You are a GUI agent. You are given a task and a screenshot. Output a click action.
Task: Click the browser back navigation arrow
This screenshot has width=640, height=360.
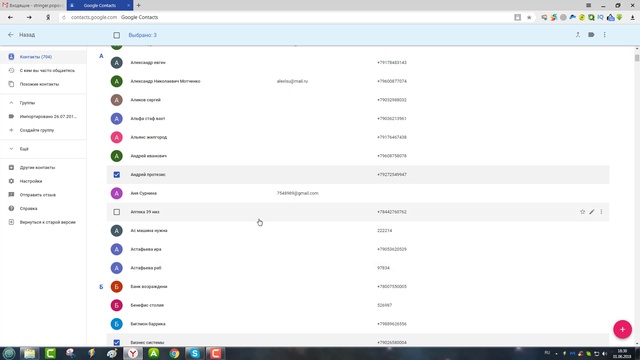pos(10,18)
